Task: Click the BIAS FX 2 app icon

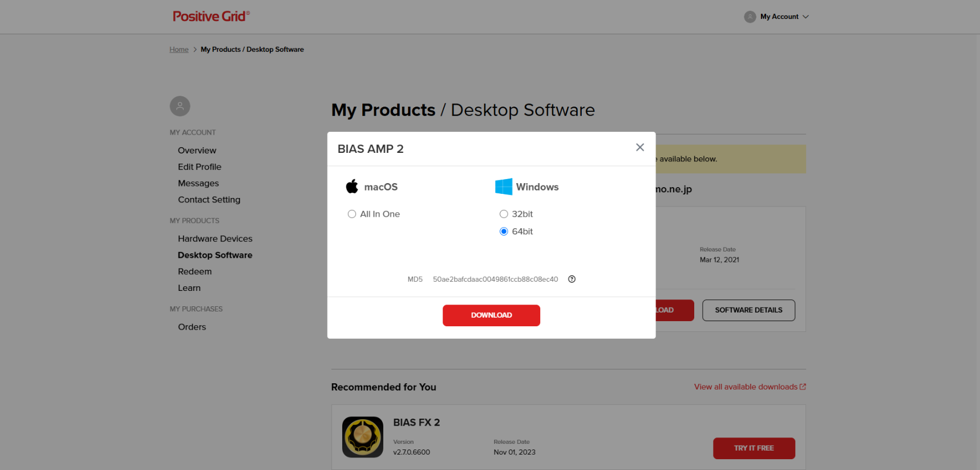Action: [362, 437]
